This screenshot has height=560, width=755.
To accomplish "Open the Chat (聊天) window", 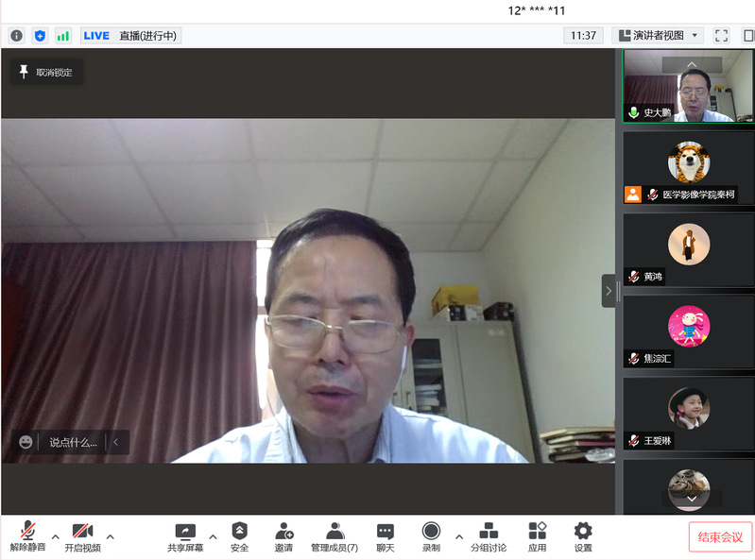I will pos(385,536).
